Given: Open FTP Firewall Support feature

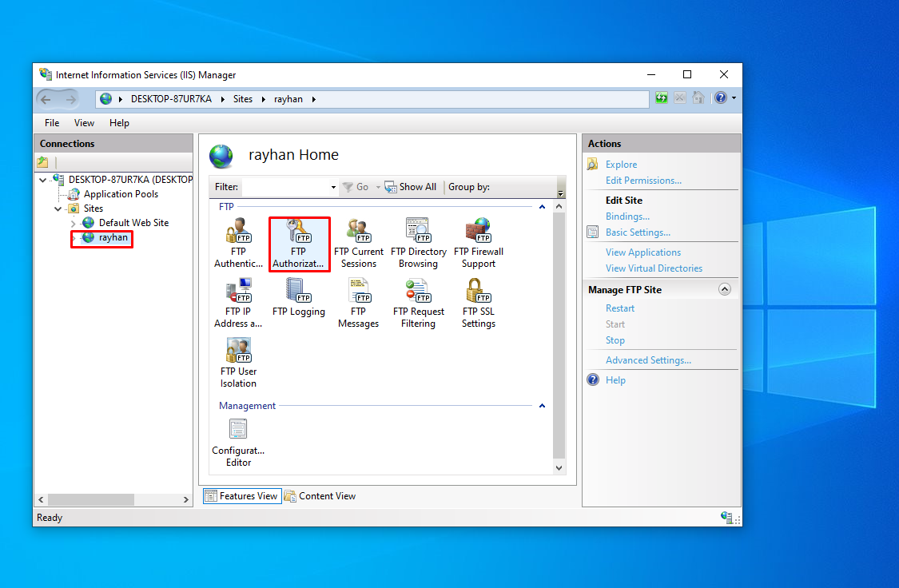Looking at the screenshot, I should point(479,244).
